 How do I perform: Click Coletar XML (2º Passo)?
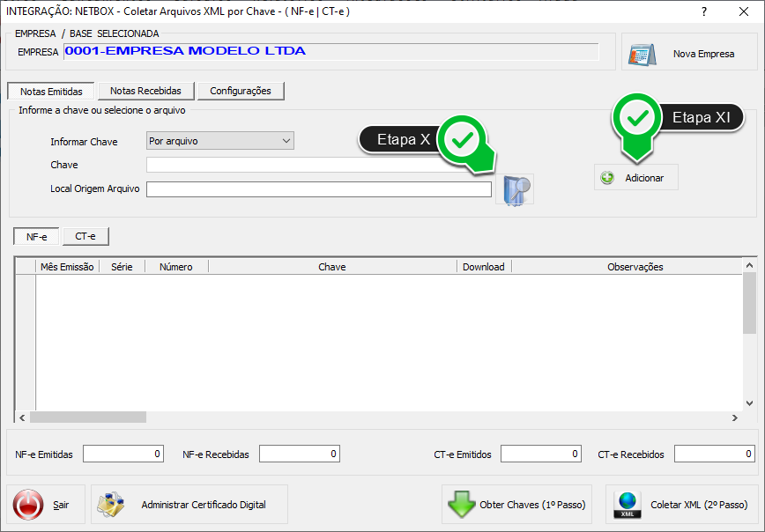coord(681,504)
